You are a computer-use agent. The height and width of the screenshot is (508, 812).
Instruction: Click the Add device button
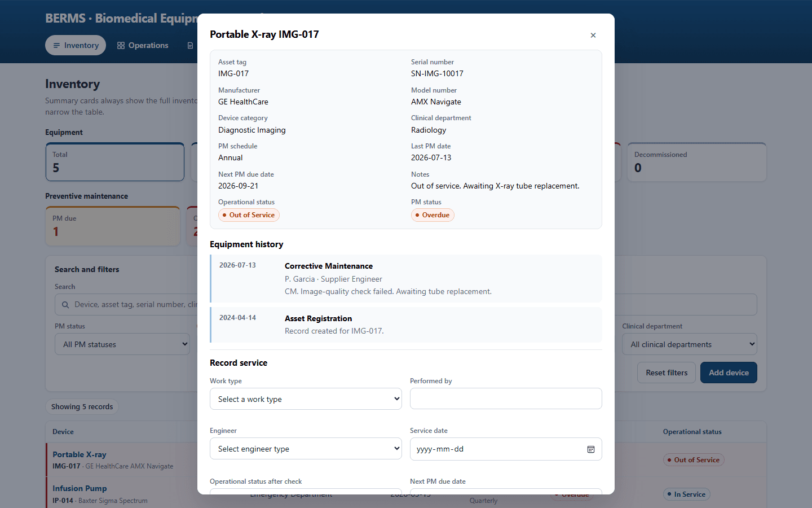click(x=729, y=373)
